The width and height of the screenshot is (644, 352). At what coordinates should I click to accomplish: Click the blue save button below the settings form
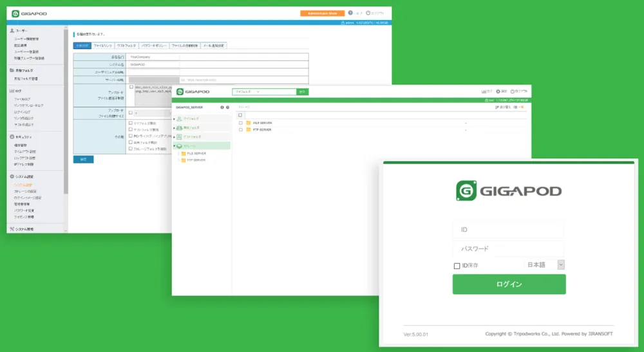(83, 159)
